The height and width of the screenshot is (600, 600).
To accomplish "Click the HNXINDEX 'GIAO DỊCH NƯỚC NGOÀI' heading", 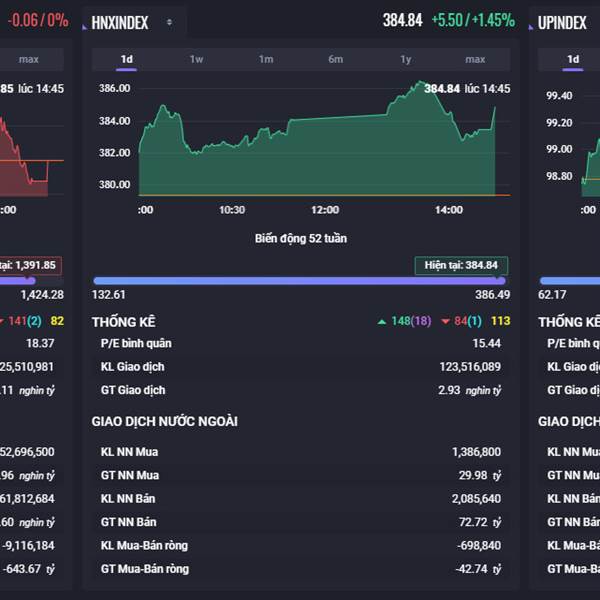I will pos(165,422).
